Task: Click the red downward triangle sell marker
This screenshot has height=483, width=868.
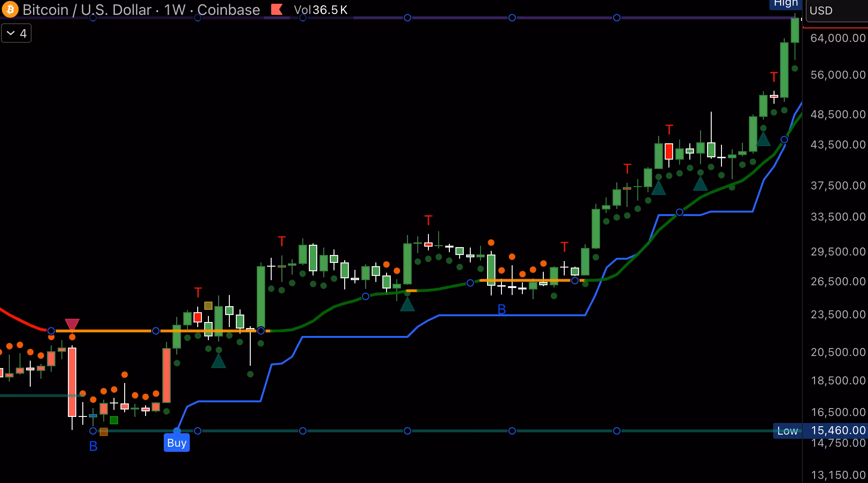Action: pos(72,324)
